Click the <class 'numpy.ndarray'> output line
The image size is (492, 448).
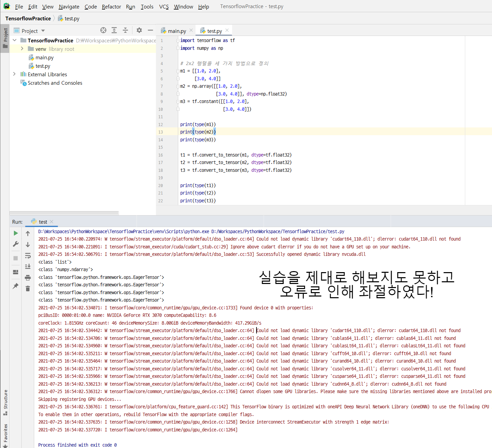[65, 269]
